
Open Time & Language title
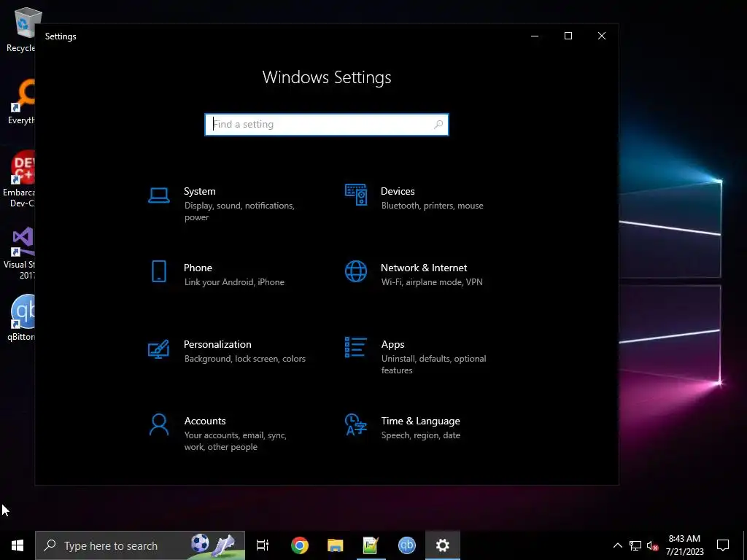421,421
